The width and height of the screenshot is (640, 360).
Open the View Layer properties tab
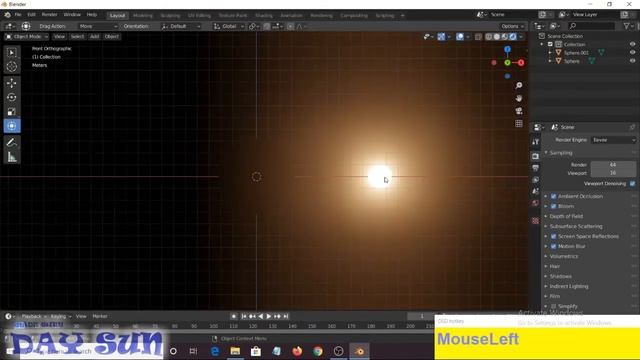[536, 180]
